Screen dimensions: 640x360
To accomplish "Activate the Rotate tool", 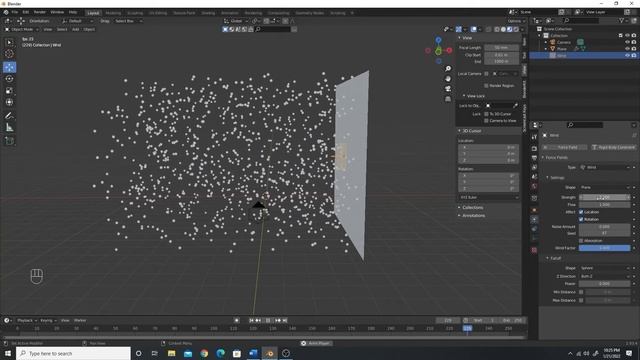I will coord(9,79).
